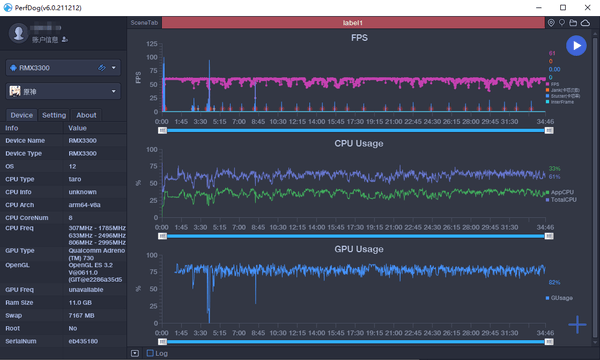
Task: Toggle the AppCPU legend series
Action: (x=559, y=192)
